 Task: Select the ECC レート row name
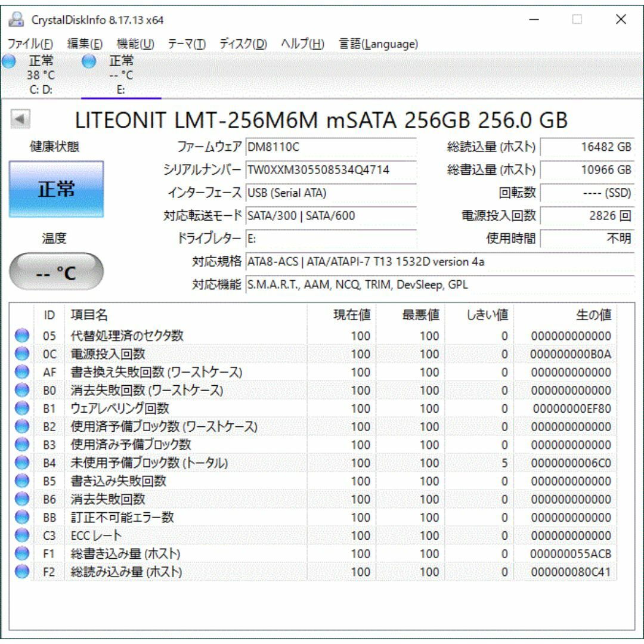click(x=96, y=535)
